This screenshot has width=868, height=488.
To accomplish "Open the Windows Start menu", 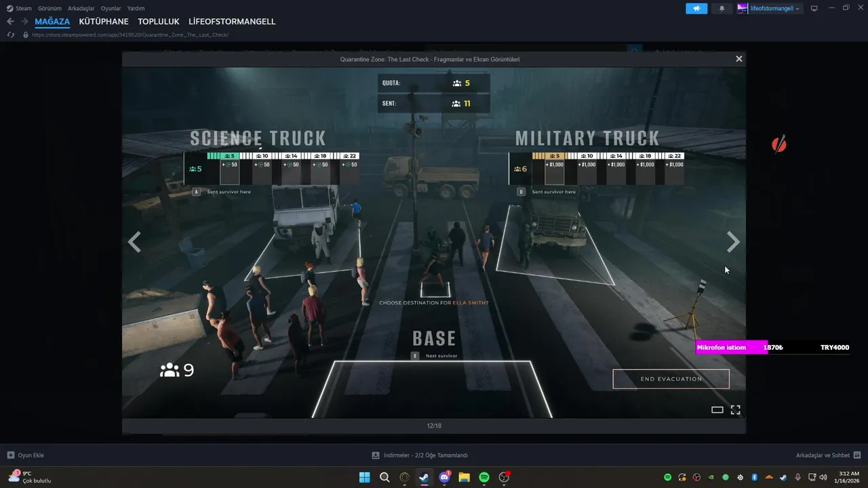I will (x=364, y=477).
